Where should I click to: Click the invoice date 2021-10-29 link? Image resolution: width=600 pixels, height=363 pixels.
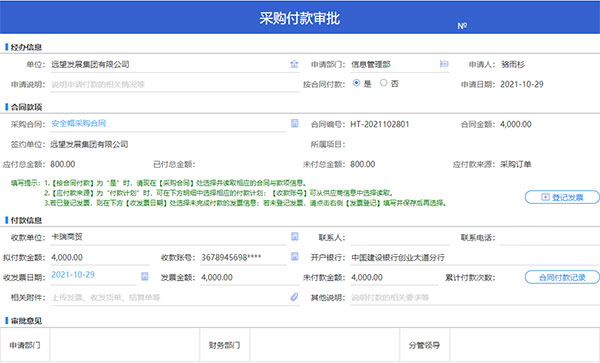73,275
